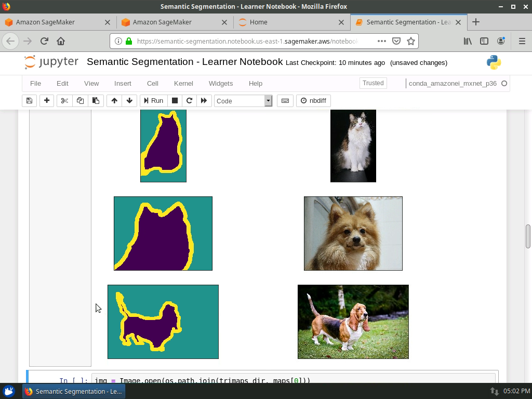Insert a cell below with the plus icon
The height and width of the screenshot is (399, 532).
(x=47, y=101)
